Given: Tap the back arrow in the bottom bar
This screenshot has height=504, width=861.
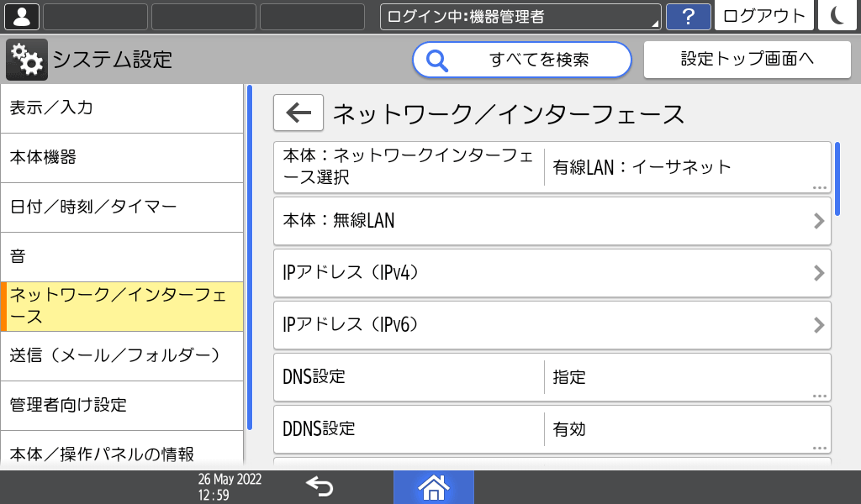Looking at the screenshot, I should pyautogui.click(x=321, y=486).
